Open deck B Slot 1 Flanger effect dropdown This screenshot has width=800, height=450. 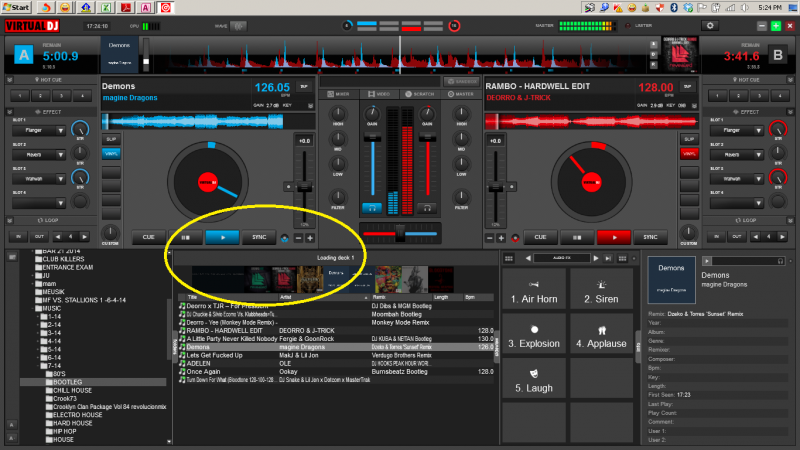click(758, 131)
